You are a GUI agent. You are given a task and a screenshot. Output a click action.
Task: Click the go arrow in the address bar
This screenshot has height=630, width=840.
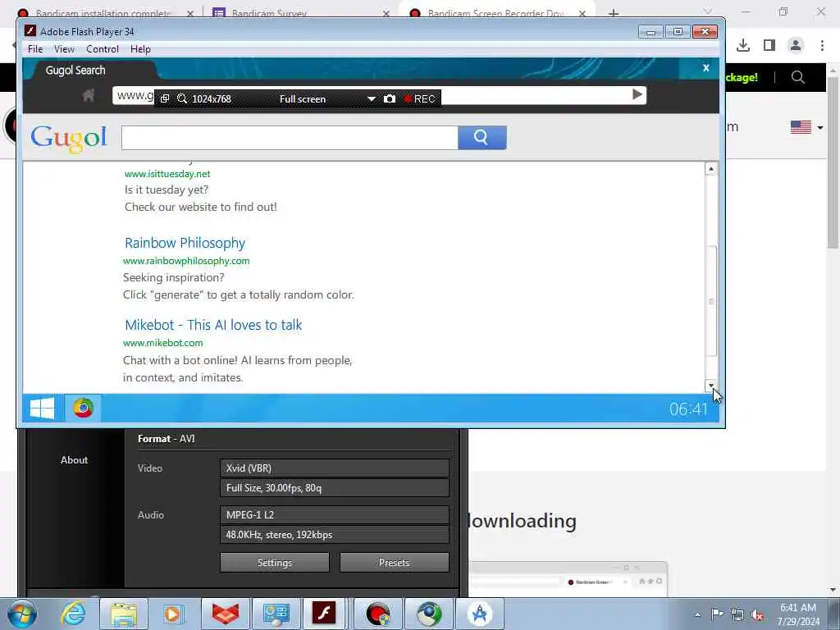pos(637,95)
